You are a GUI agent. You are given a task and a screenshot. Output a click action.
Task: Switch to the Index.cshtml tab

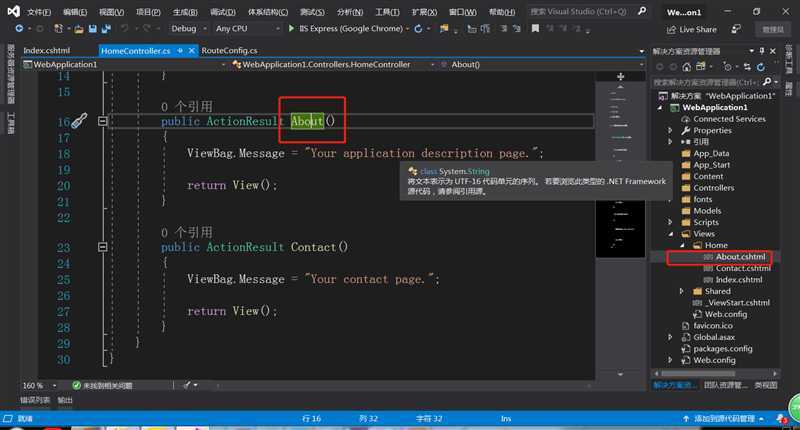[46, 50]
